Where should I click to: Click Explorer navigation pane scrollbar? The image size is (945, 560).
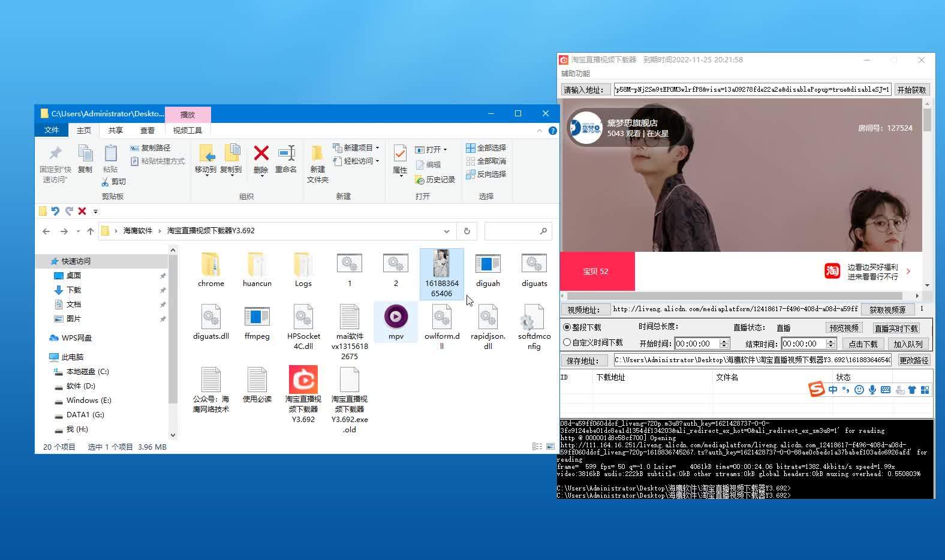click(173, 330)
